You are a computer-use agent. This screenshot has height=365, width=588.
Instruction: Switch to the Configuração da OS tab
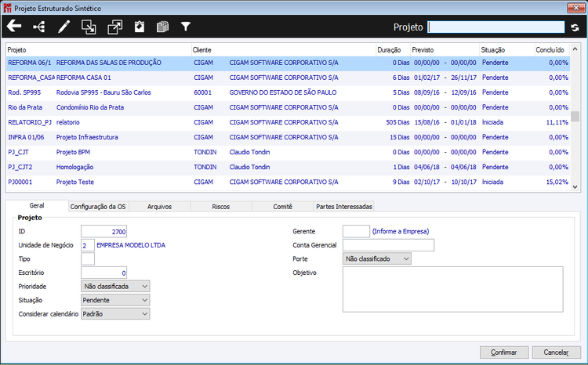point(98,207)
